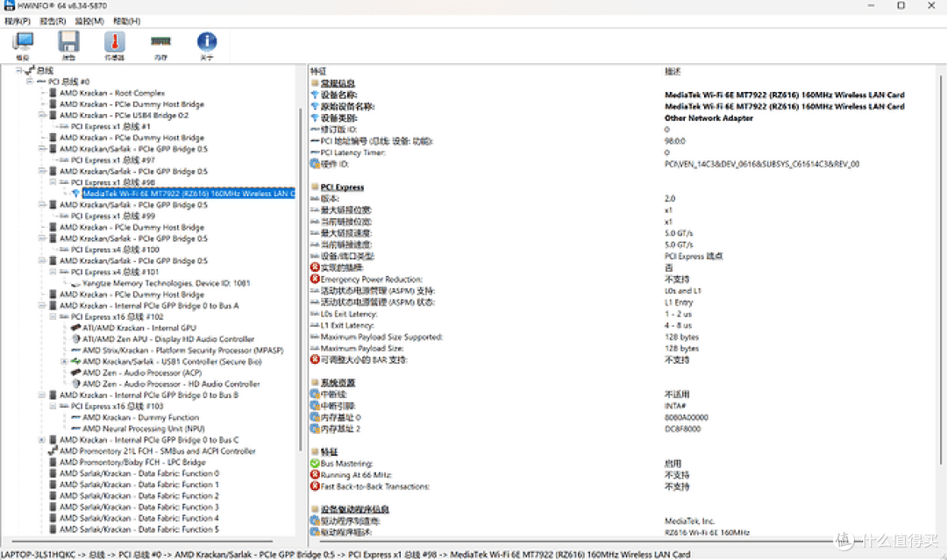Click the 'RZ616 Wi-Fi 6E 160MHz' driver description value
Image resolution: width=947 pixels, height=560 pixels.
(x=708, y=532)
